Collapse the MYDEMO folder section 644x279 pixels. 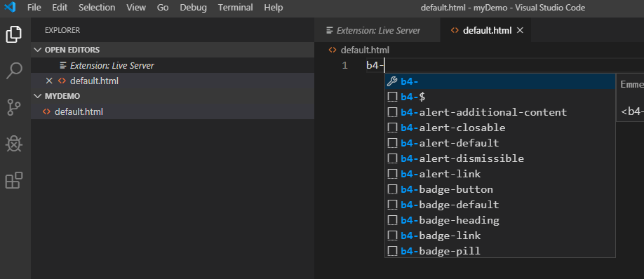point(38,96)
